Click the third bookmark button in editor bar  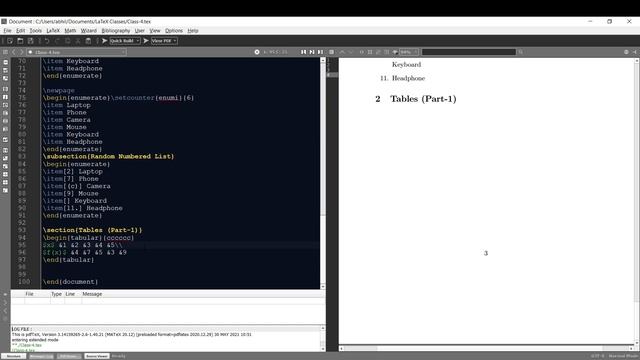[320, 52]
